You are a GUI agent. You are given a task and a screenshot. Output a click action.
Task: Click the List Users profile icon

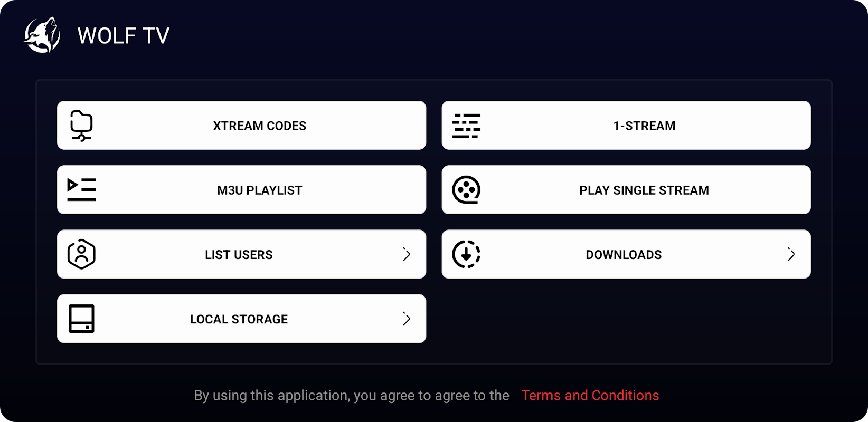click(x=81, y=254)
